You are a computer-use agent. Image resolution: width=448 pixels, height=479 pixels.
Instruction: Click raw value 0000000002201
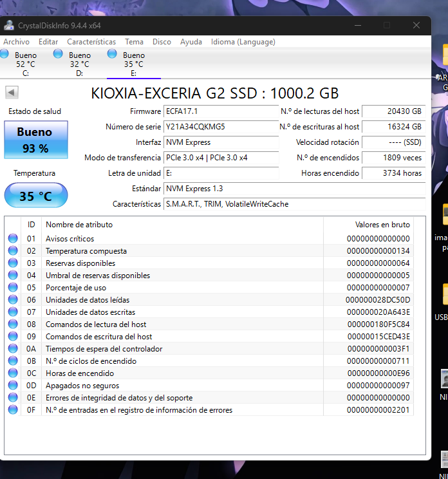click(x=378, y=409)
